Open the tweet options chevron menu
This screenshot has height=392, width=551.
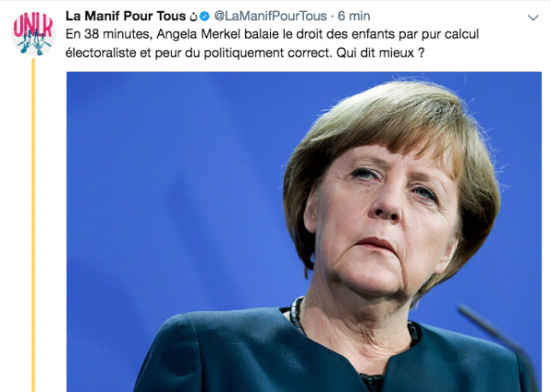tap(533, 17)
